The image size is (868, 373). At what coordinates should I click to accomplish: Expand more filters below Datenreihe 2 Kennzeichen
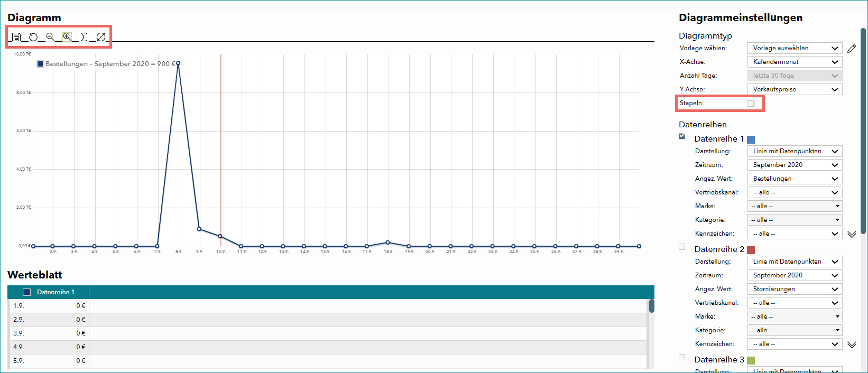(x=852, y=344)
